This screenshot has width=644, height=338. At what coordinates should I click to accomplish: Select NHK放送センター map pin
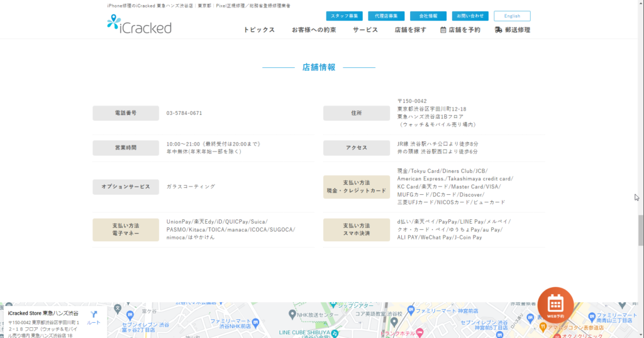click(292, 315)
